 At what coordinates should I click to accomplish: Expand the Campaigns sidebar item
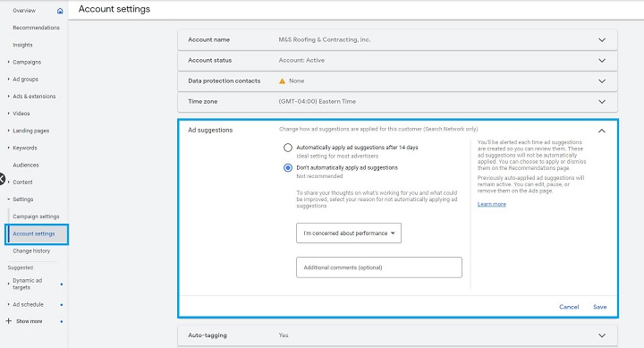pyautogui.click(x=9, y=62)
